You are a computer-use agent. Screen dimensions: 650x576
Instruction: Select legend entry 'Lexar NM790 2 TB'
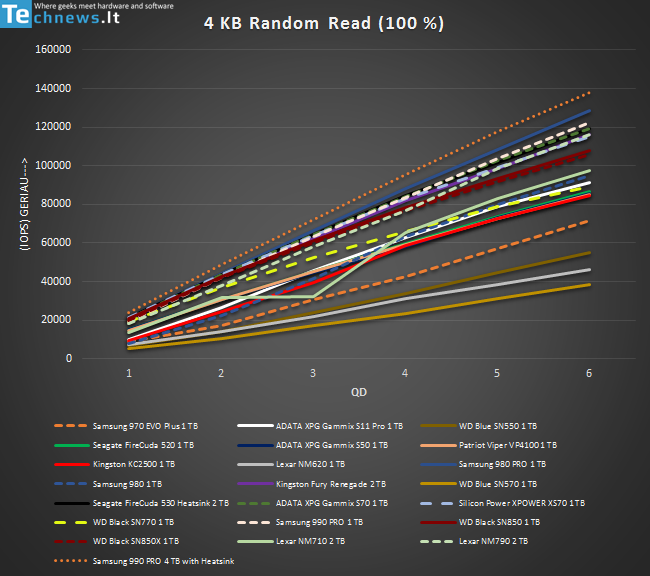click(474, 541)
